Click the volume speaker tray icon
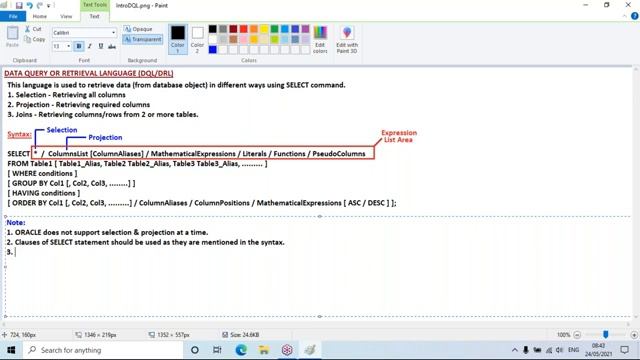Image resolution: width=640 pixels, height=360 pixels. point(560,350)
